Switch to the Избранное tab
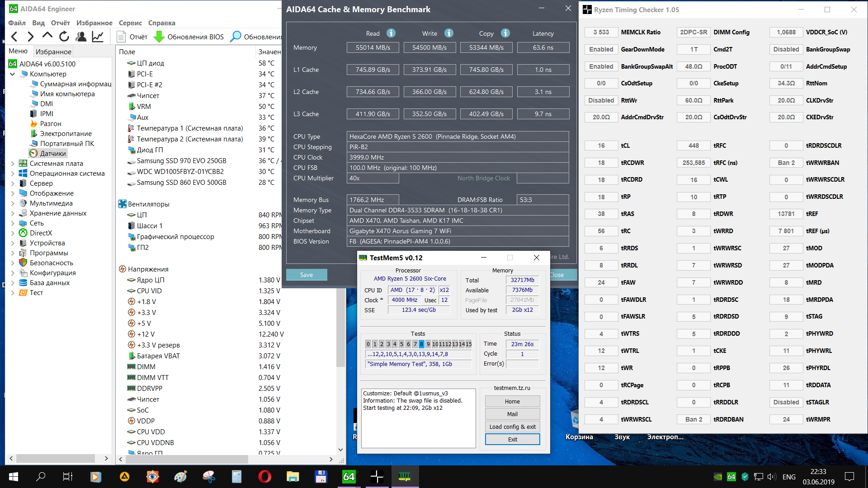This screenshot has height=488, width=868. (53, 52)
